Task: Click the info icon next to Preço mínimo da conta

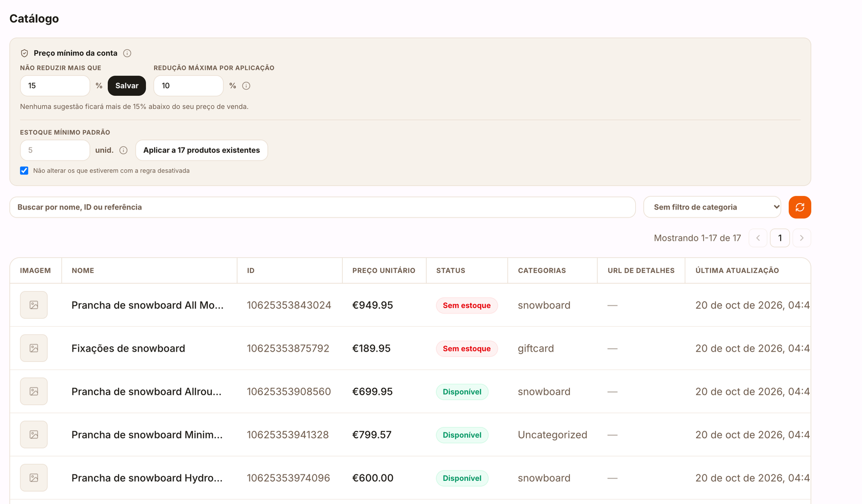Action: coord(127,53)
